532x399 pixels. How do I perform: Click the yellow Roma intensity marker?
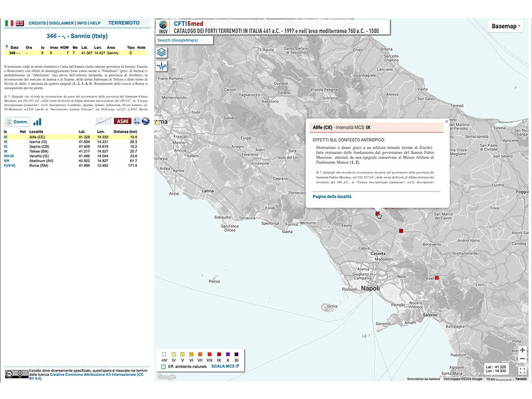[157, 123]
